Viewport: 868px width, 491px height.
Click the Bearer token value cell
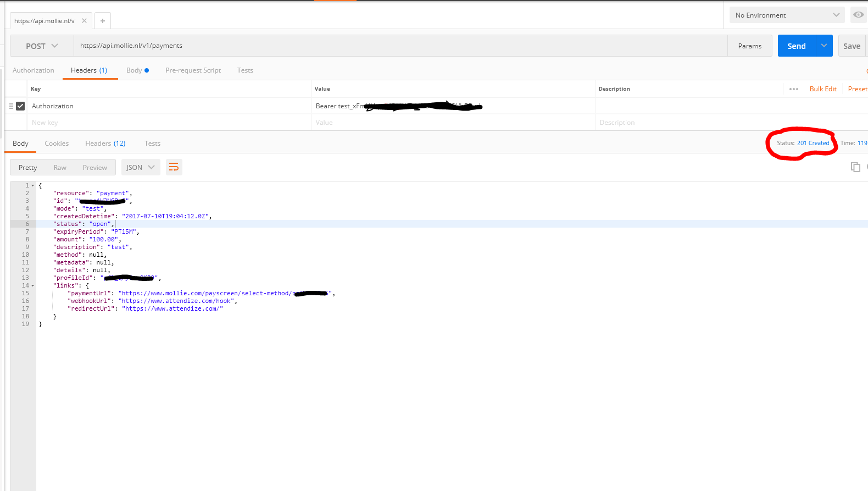point(453,106)
